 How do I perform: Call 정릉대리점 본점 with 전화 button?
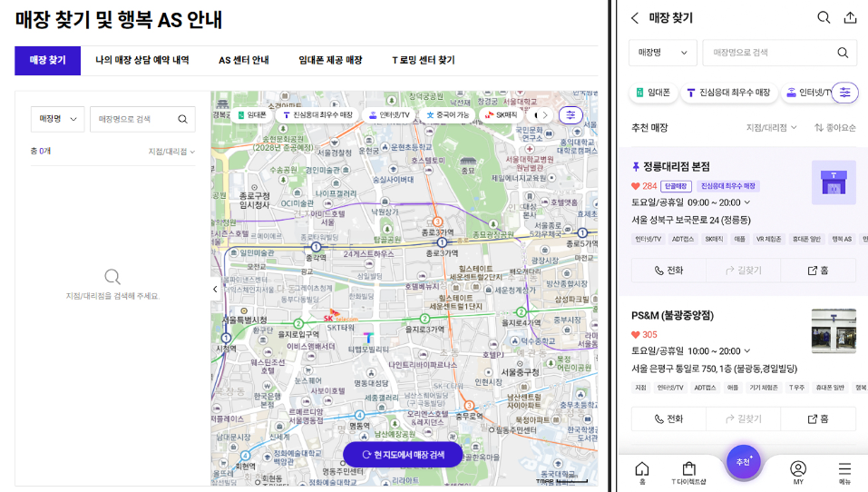pyautogui.click(x=668, y=271)
